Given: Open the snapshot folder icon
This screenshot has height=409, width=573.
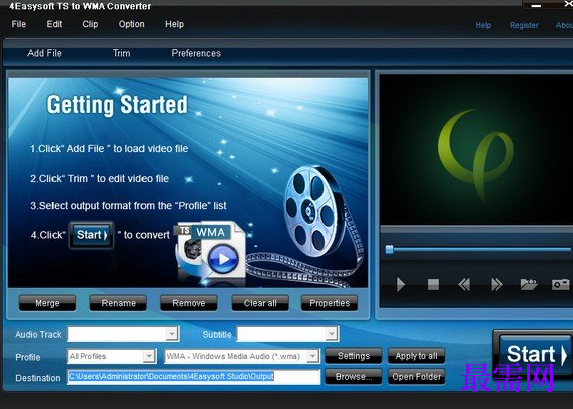Looking at the screenshot, I should (x=529, y=284).
